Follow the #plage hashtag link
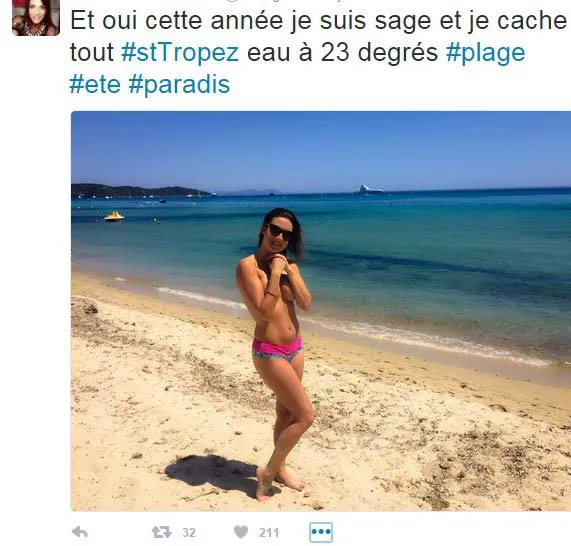571x546 pixels. click(x=485, y=53)
